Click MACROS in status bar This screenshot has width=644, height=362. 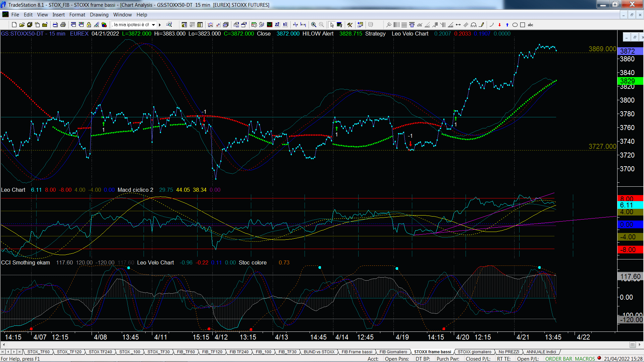(585, 359)
